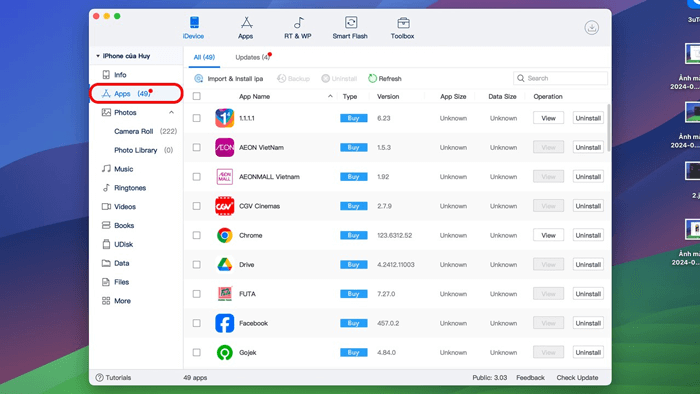Open Photo Library (0)
700x394 pixels.
(x=143, y=150)
